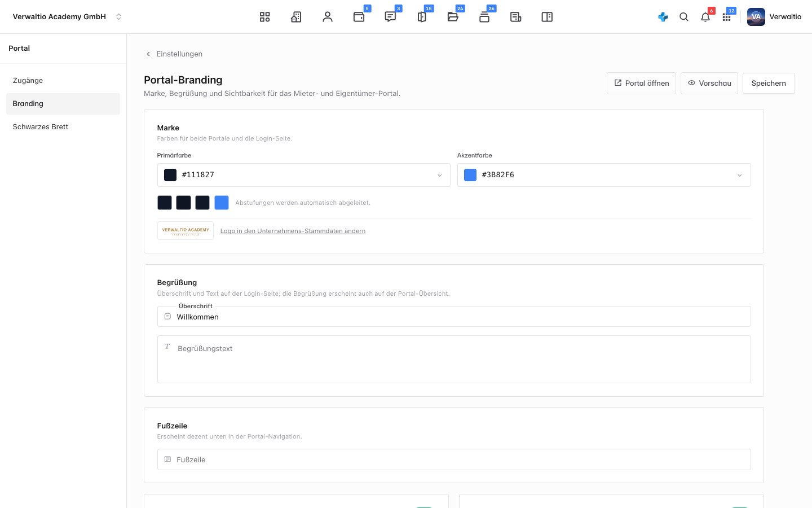Click the first dark derived shade swatch
This screenshot has width=812, height=508.
click(x=165, y=203)
